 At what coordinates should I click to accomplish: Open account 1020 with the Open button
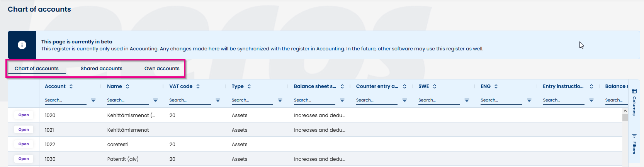click(x=24, y=115)
